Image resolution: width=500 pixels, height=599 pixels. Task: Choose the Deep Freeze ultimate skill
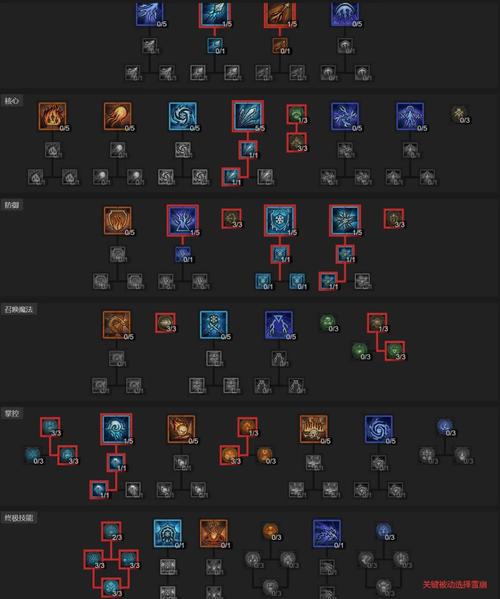click(168, 533)
